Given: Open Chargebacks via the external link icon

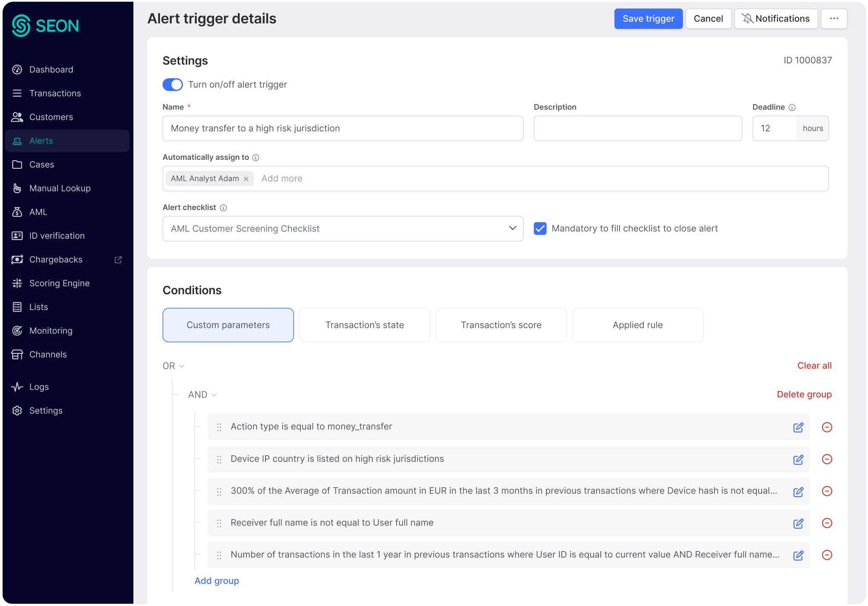Looking at the screenshot, I should click(118, 259).
